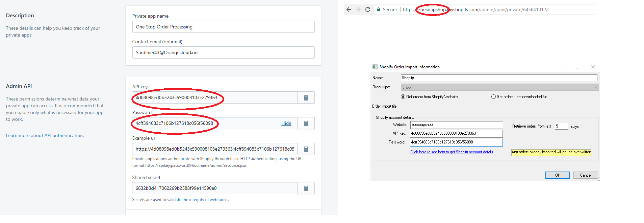The height and width of the screenshot is (223, 644).
Task: Click the 'Shopify account details:' group label
Action: tap(395, 117)
